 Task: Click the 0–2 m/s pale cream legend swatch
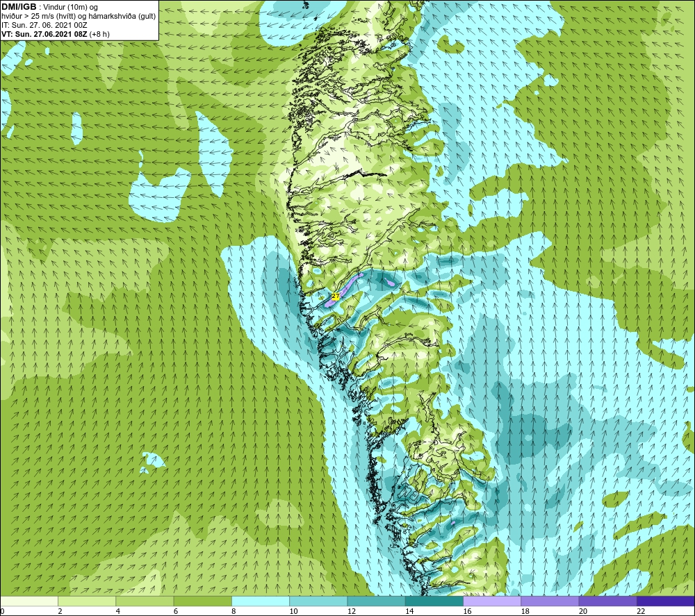pyautogui.click(x=28, y=601)
